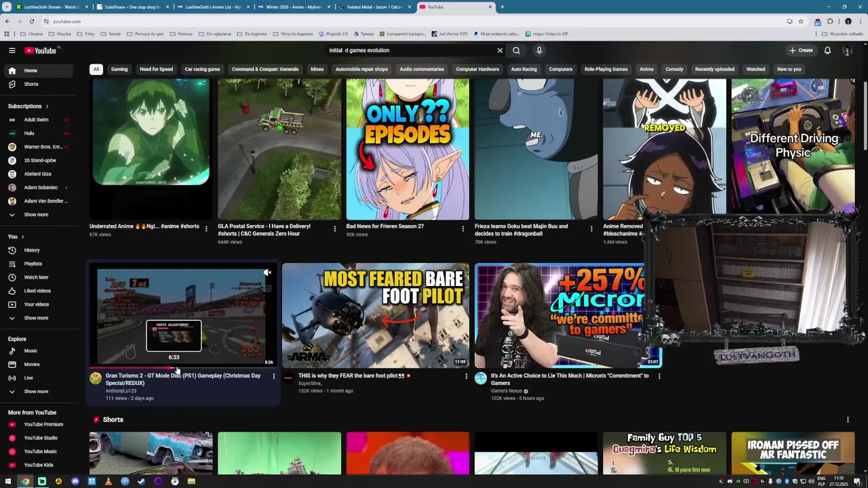The height and width of the screenshot is (488, 868).
Task: Open options for the bare foot pilot video
Action: pyautogui.click(x=466, y=376)
